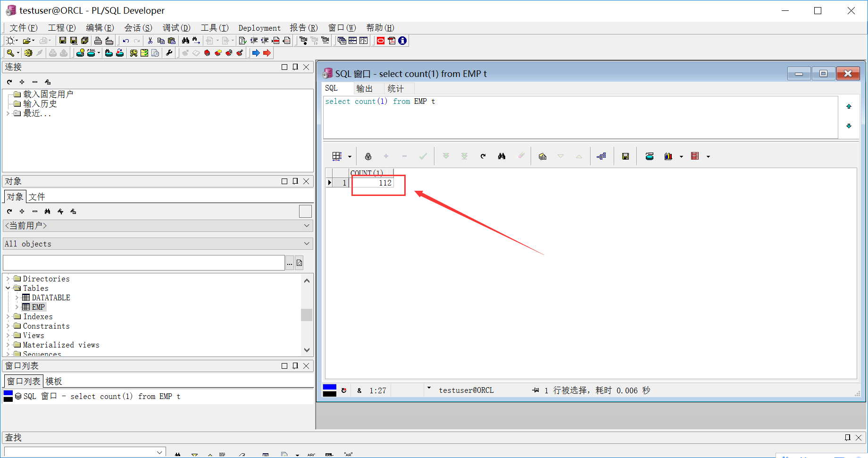Select the 载入固定用户 folder

(x=48, y=94)
